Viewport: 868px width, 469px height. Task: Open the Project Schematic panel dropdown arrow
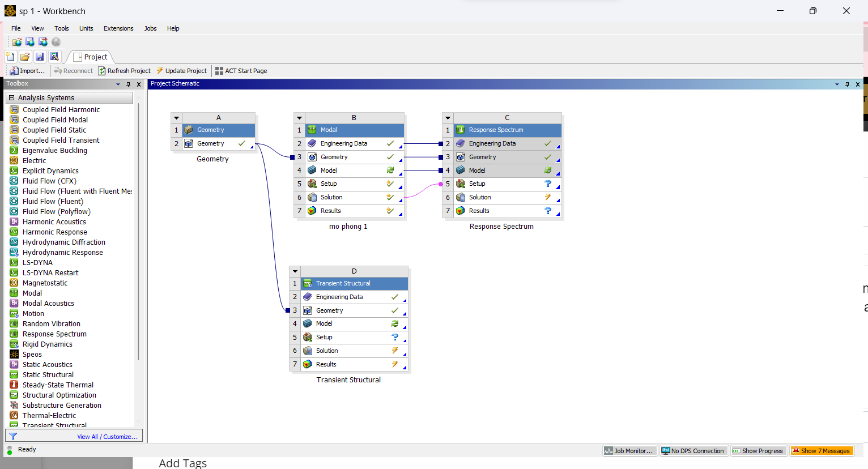837,84
